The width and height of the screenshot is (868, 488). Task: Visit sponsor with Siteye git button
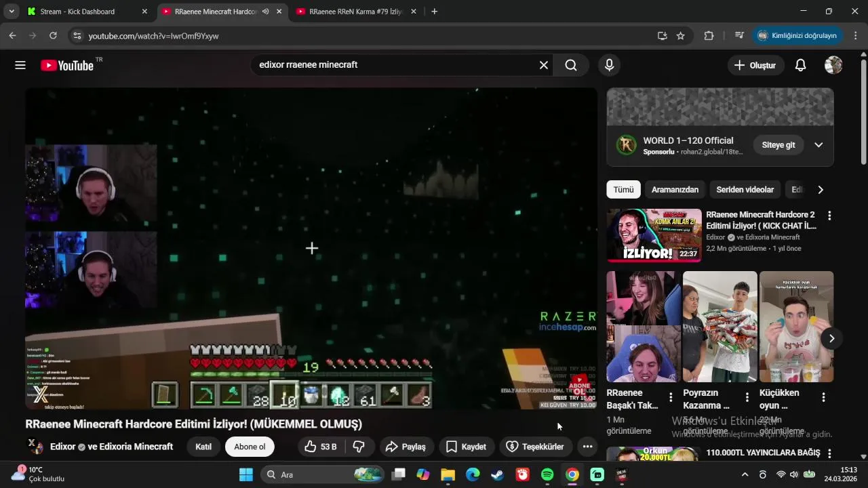pyautogui.click(x=778, y=145)
